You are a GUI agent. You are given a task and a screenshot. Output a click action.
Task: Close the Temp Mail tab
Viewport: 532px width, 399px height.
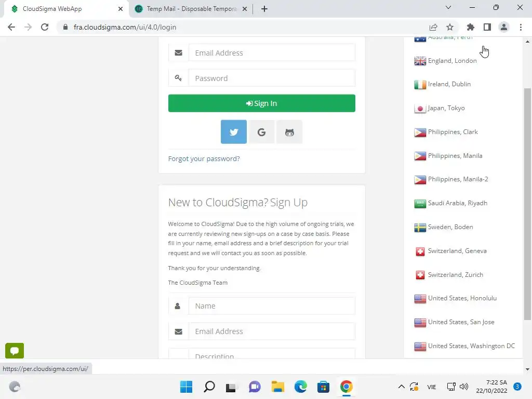[x=245, y=9]
